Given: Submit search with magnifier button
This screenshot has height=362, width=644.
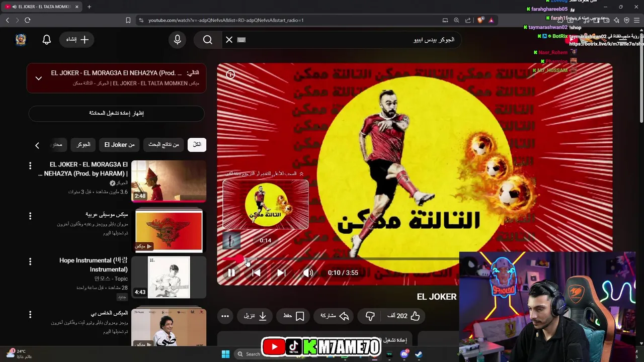Looking at the screenshot, I should click(208, 40).
